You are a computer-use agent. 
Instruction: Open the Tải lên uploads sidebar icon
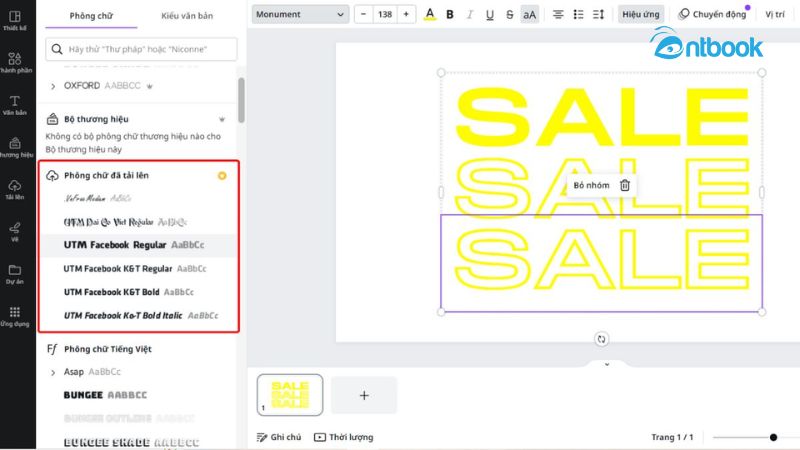[15, 189]
